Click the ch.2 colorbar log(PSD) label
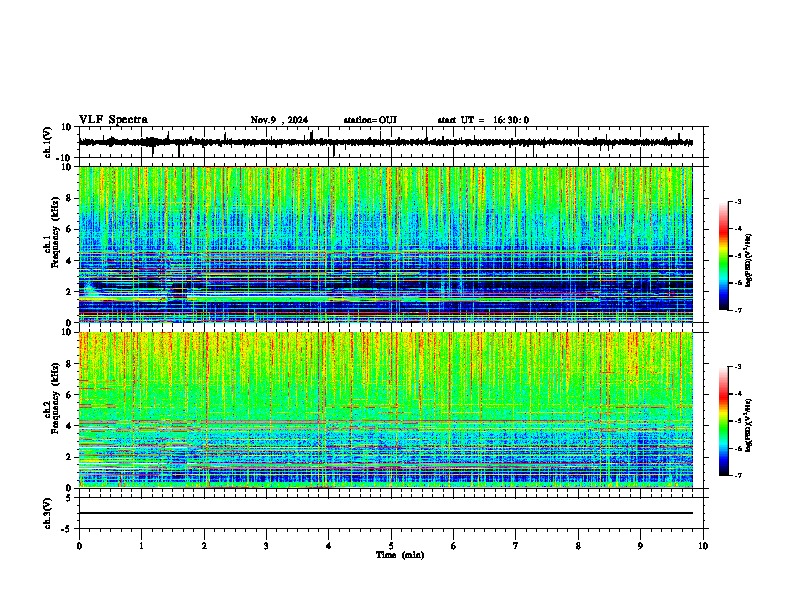The height and width of the screenshot is (612, 792). click(749, 425)
